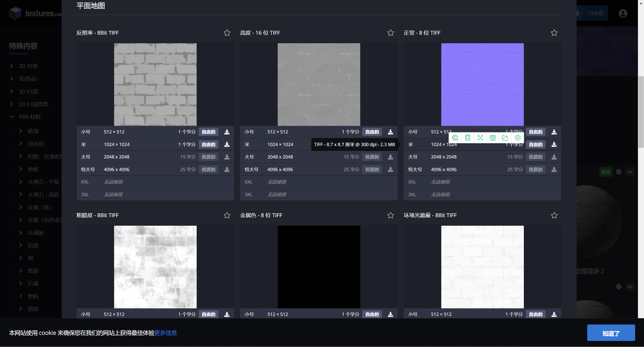
Task: Download the 正常 512 × 512 small map
Action: click(554, 132)
